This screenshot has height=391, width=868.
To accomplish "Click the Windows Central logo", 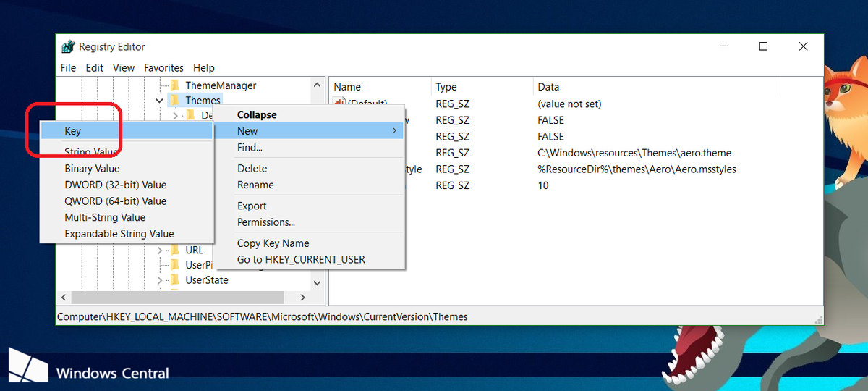I will pos(28,366).
